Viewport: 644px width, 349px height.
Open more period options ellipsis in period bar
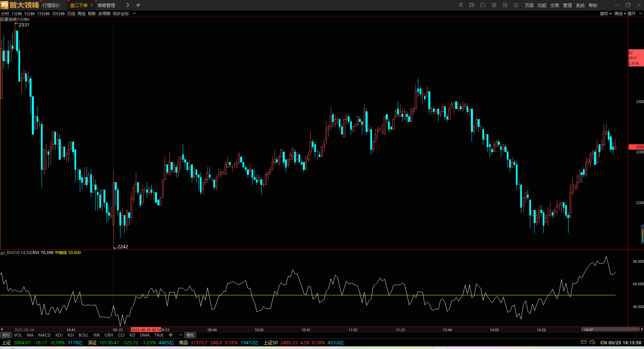[x=134, y=13]
